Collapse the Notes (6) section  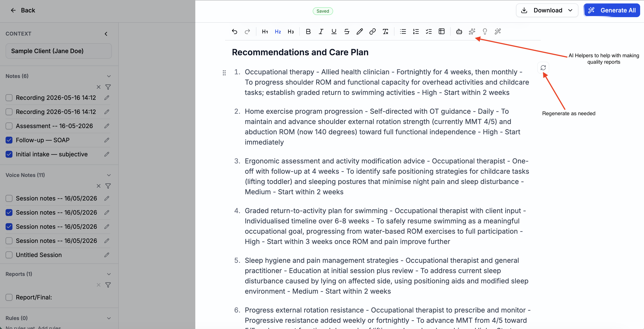[x=109, y=76]
